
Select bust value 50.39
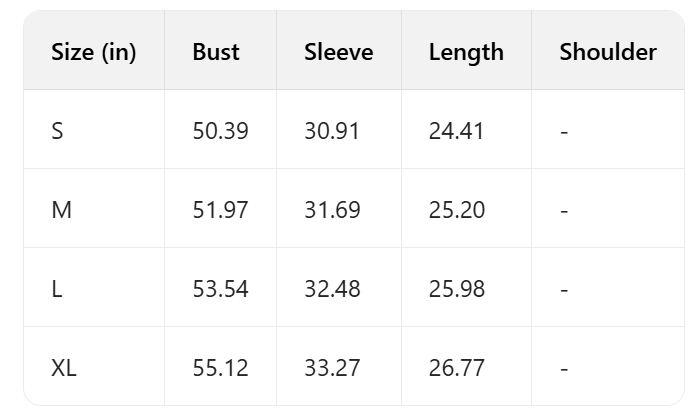(220, 131)
